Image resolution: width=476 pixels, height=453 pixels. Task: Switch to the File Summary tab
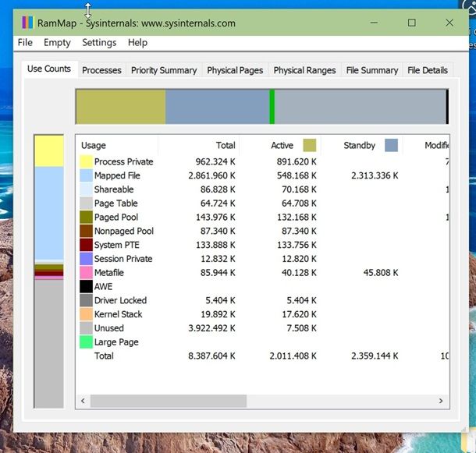[x=372, y=70]
